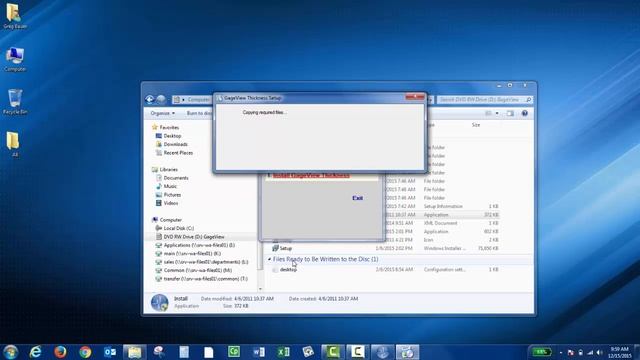This screenshot has height=360, width=640.
Task: Open the Music library
Action: tap(170, 186)
